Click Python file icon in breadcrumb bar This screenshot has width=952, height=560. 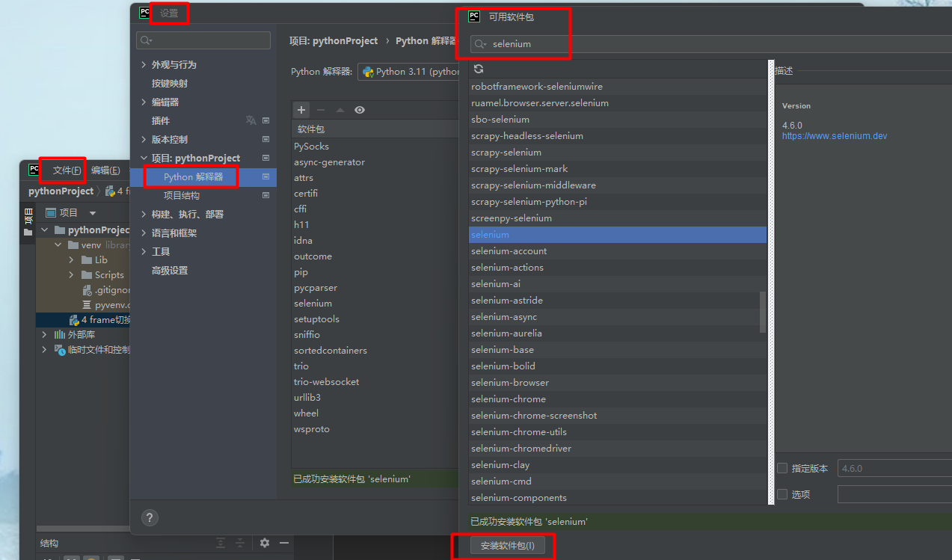(110, 191)
